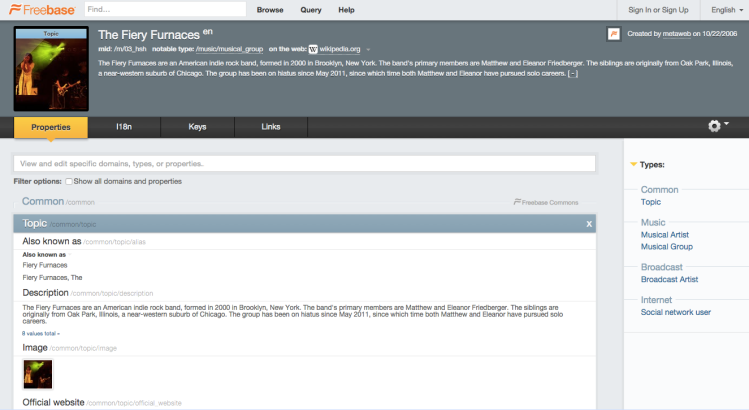Open the wikipedia.org link
749x410 pixels.
[340, 49]
